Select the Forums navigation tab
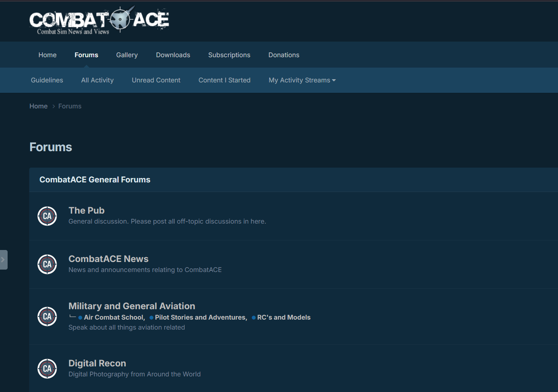Viewport: 558px width, 392px height. click(x=86, y=55)
